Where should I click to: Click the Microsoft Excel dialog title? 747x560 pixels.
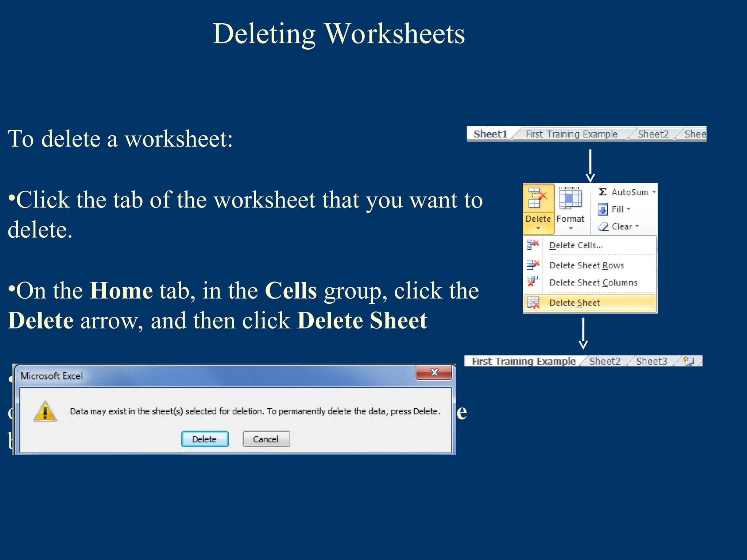(x=51, y=376)
